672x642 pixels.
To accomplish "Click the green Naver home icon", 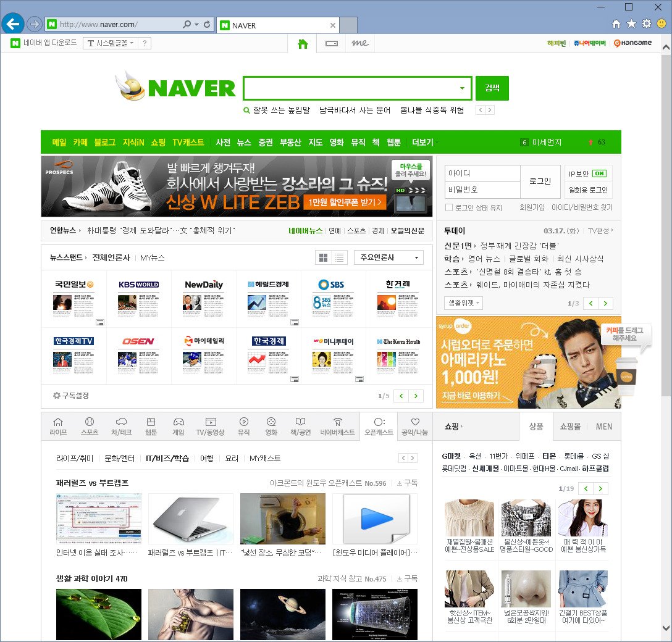I will click(x=303, y=43).
